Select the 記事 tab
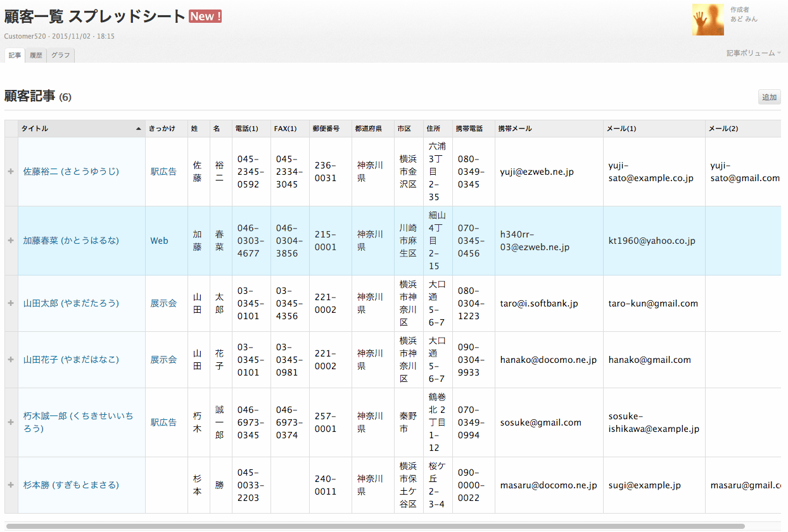Screen dimensions: 788x532 15,56
